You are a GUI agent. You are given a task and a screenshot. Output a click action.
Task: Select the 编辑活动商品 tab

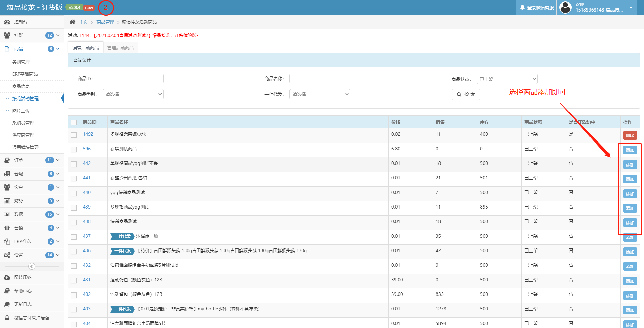tap(86, 48)
